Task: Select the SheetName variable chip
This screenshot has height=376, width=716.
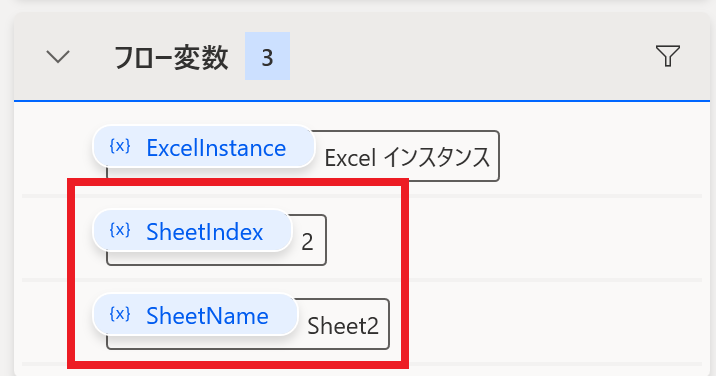Action: (x=195, y=314)
